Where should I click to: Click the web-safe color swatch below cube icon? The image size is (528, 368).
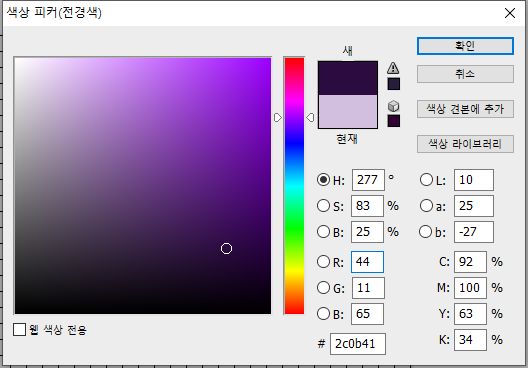pyautogui.click(x=394, y=121)
